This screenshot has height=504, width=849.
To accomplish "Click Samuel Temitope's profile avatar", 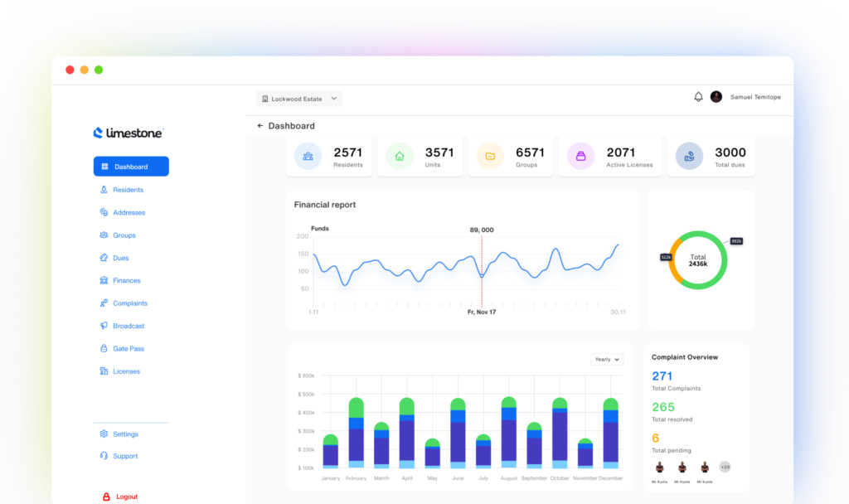I will point(716,96).
